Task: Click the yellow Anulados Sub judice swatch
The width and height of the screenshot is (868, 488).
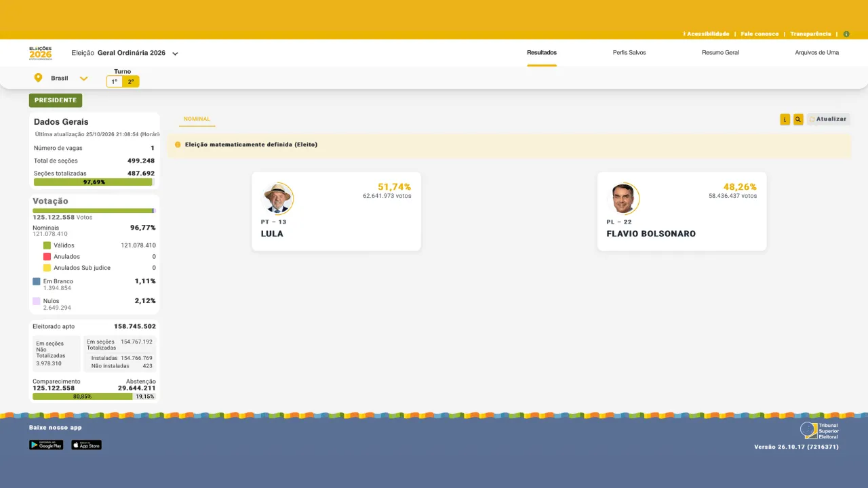Action: (47, 268)
